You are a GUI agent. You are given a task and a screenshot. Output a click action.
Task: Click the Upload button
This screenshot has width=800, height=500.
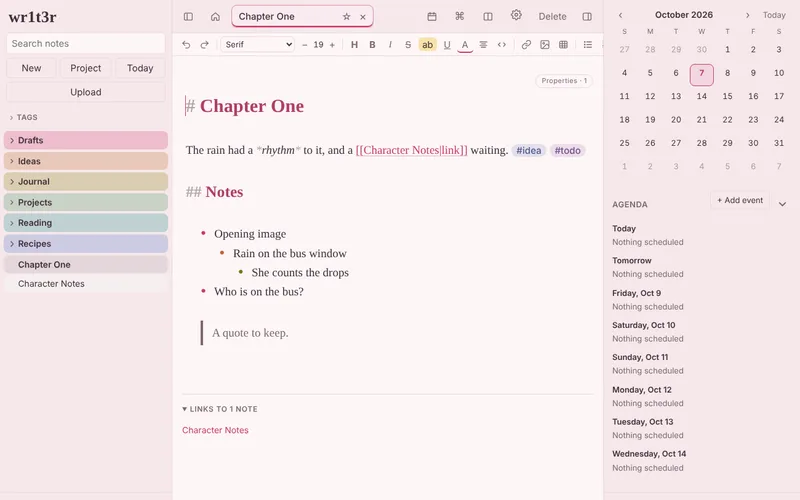coord(86,92)
